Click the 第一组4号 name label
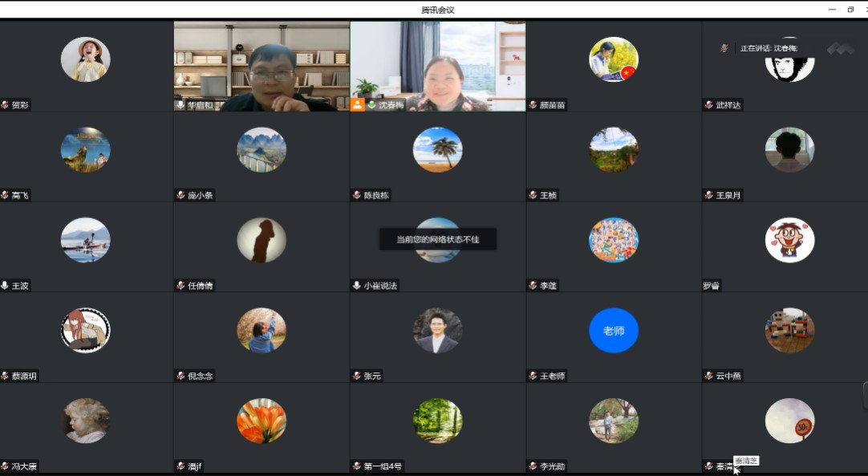Image resolution: width=868 pixels, height=476 pixels. (x=383, y=466)
